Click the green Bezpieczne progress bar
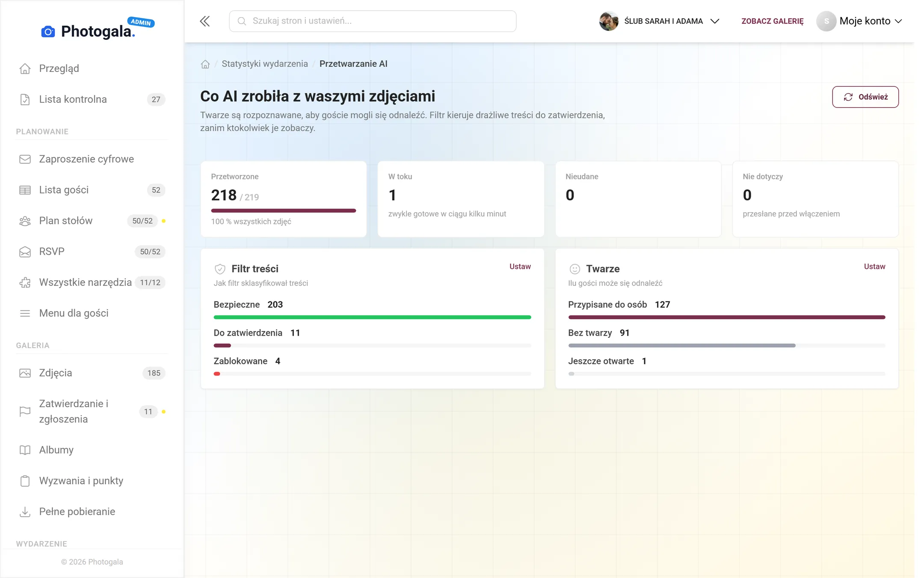The image size is (924, 578). click(372, 317)
